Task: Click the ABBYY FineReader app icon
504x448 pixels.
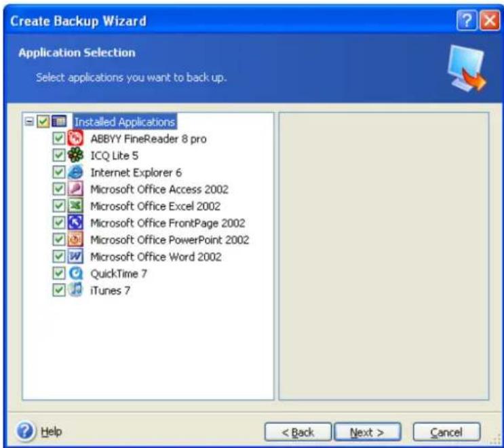Action: pyautogui.click(x=75, y=138)
